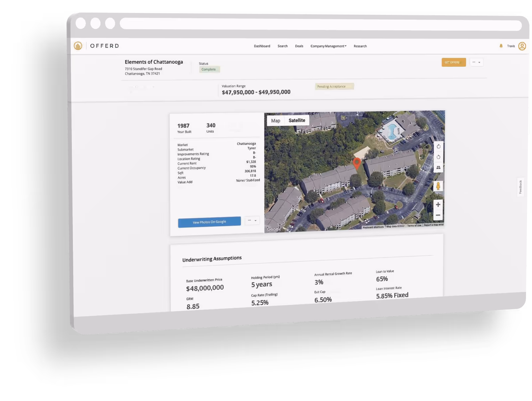Click the Underwriting Assumptions heading
This screenshot has width=532, height=401.
(212, 259)
